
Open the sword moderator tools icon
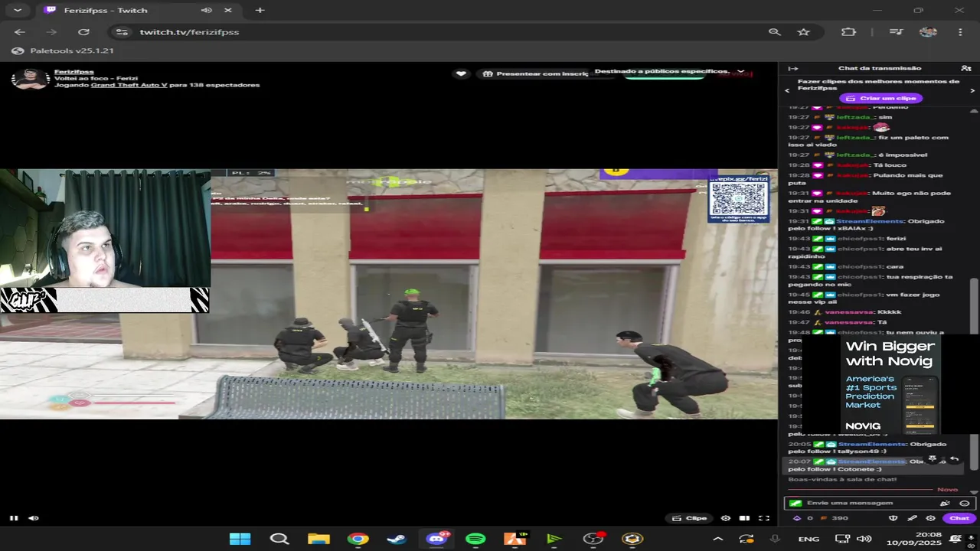click(x=912, y=518)
